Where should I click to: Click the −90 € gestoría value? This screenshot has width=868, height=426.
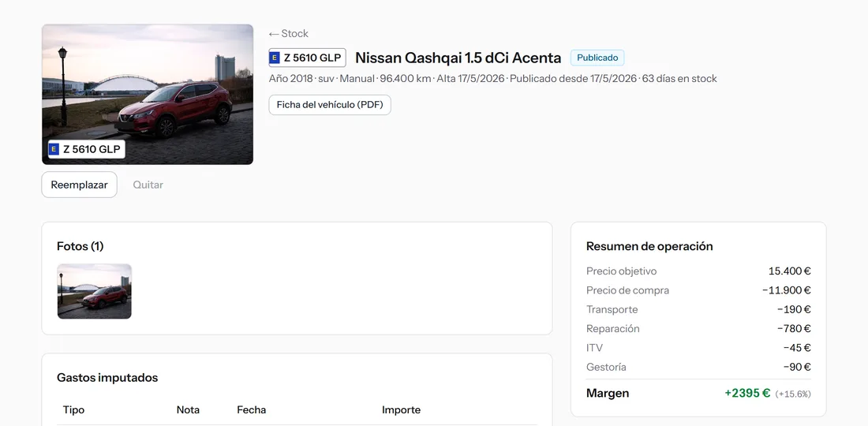pos(797,367)
